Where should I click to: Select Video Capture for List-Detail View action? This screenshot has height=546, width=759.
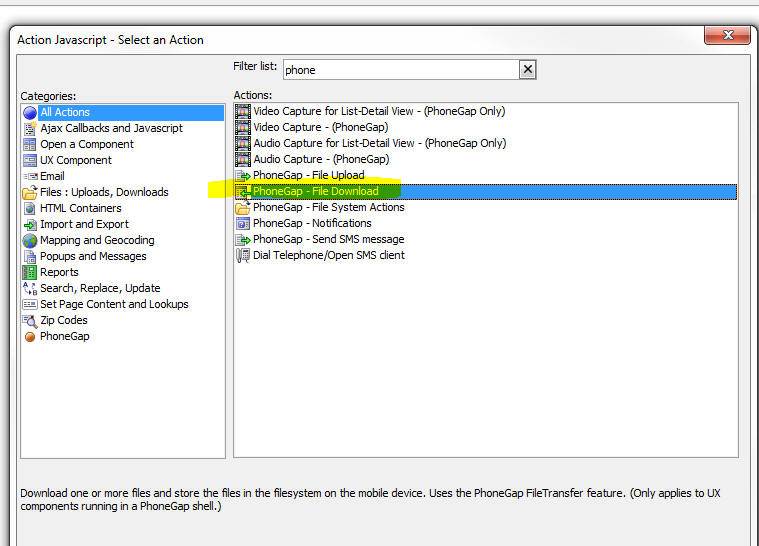[x=379, y=111]
